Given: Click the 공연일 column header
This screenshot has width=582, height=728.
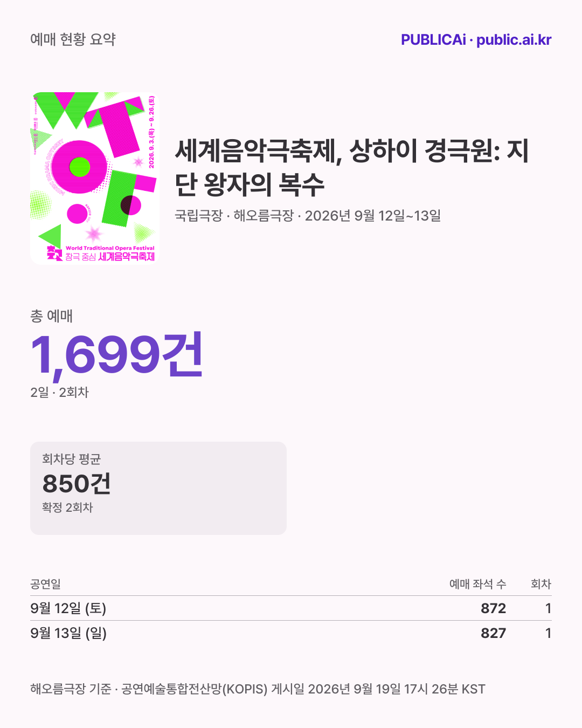Looking at the screenshot, I should pyautogui.click(x=45, y=584).
